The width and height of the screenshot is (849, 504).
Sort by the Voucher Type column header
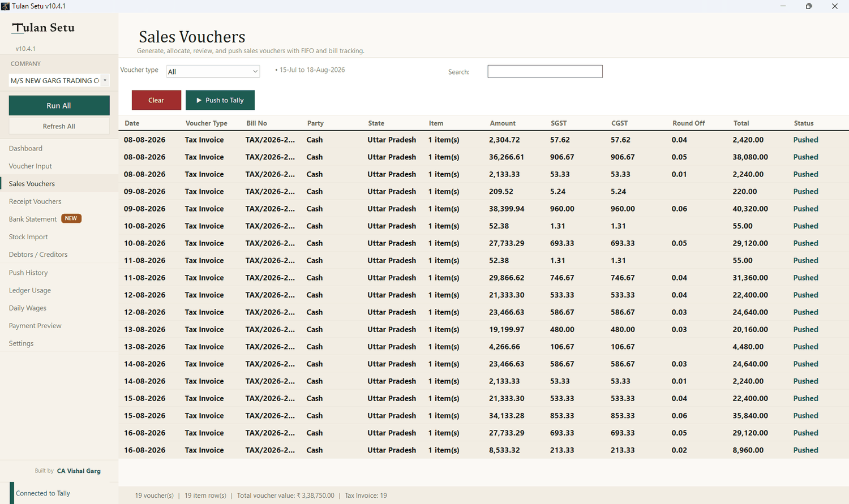(x=206, y=123)
